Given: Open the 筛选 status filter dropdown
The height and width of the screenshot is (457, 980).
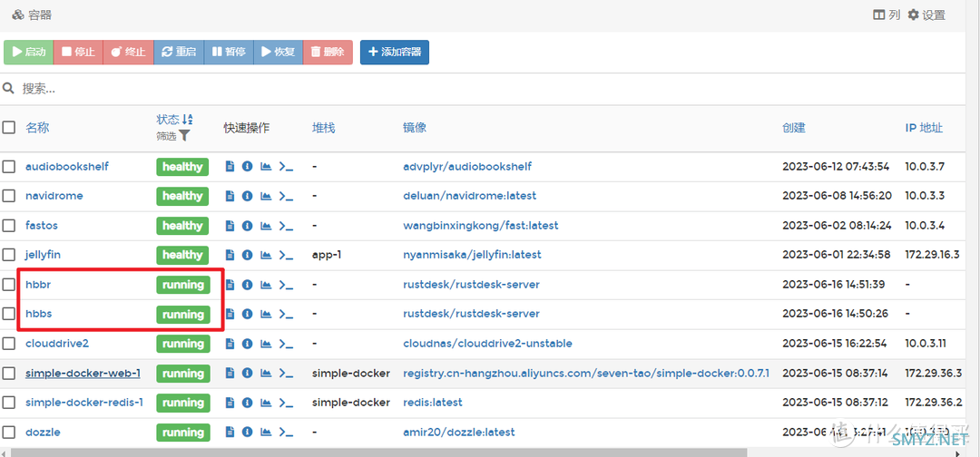Looking at the screenshot, I should 173,135.
